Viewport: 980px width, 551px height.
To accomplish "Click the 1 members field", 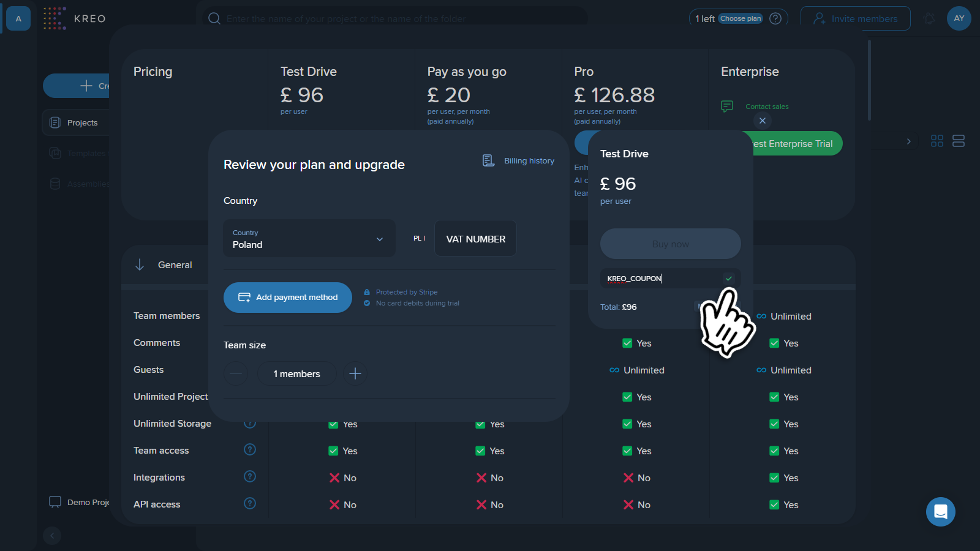I will 297,373.
